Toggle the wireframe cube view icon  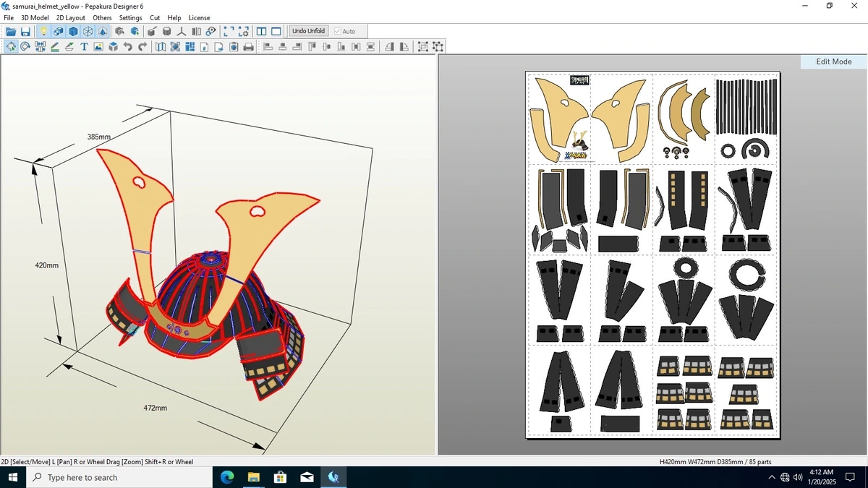88,31
